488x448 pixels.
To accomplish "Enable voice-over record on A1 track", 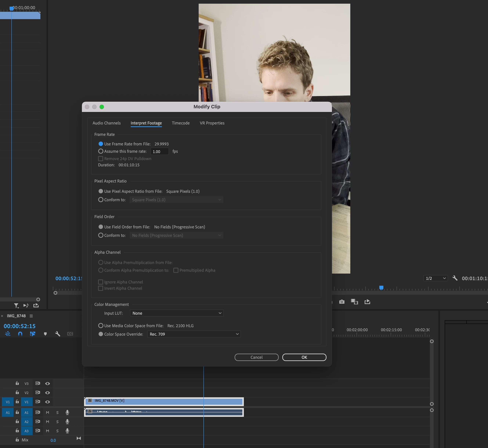I will 67,412.
